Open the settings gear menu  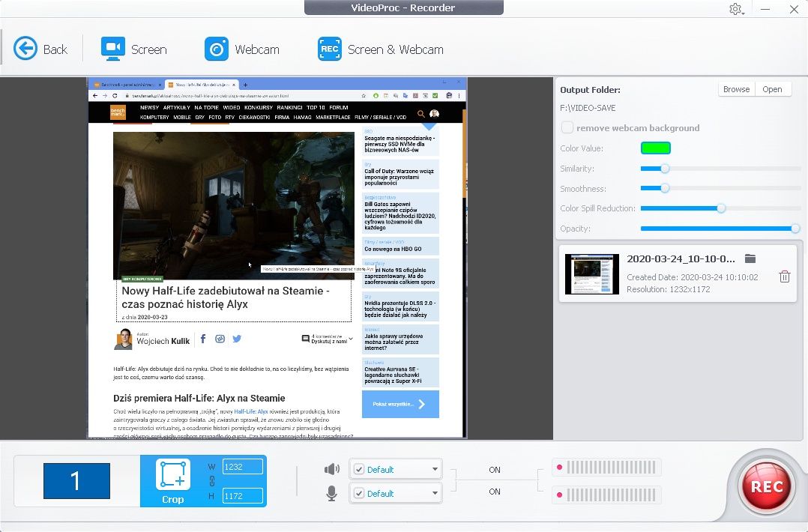[x=736, y=9]
